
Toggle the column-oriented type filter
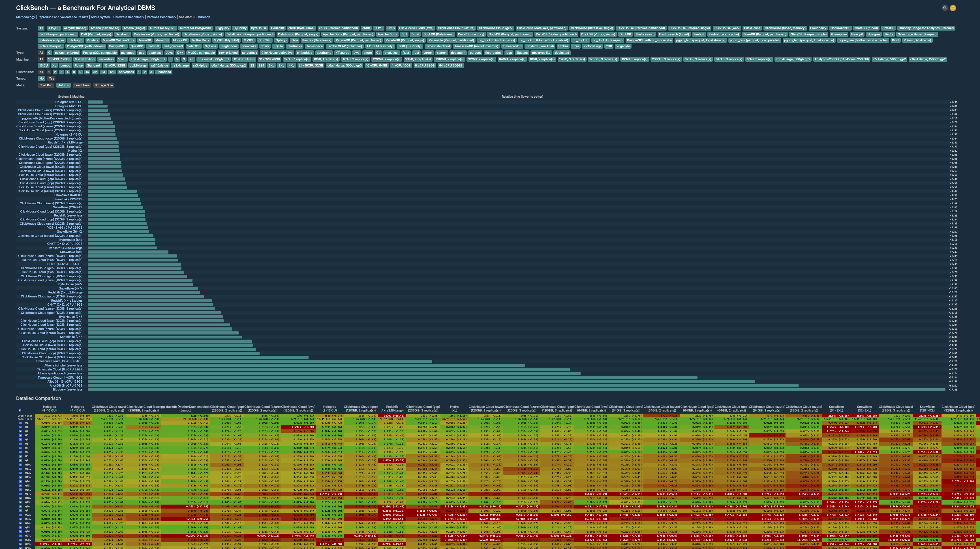(x=67, y=53)
